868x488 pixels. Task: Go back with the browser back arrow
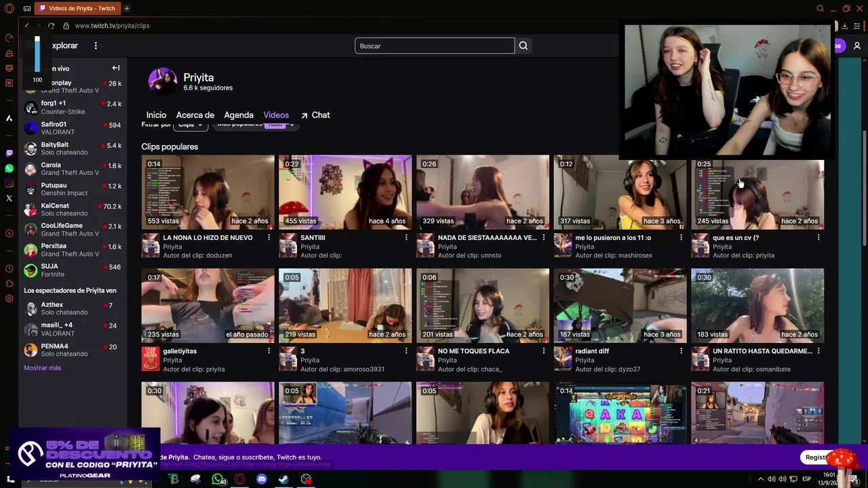pyautogui.click(x=27, y=26)
